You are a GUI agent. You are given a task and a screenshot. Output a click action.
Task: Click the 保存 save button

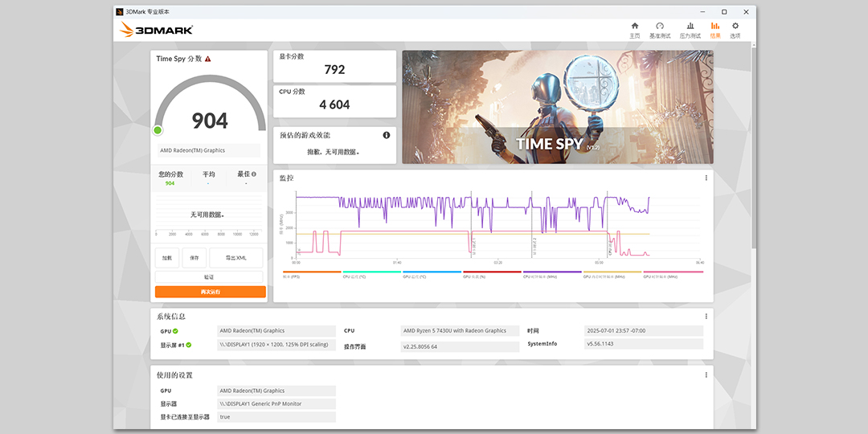pyautogui.click(x=194, y=258)
